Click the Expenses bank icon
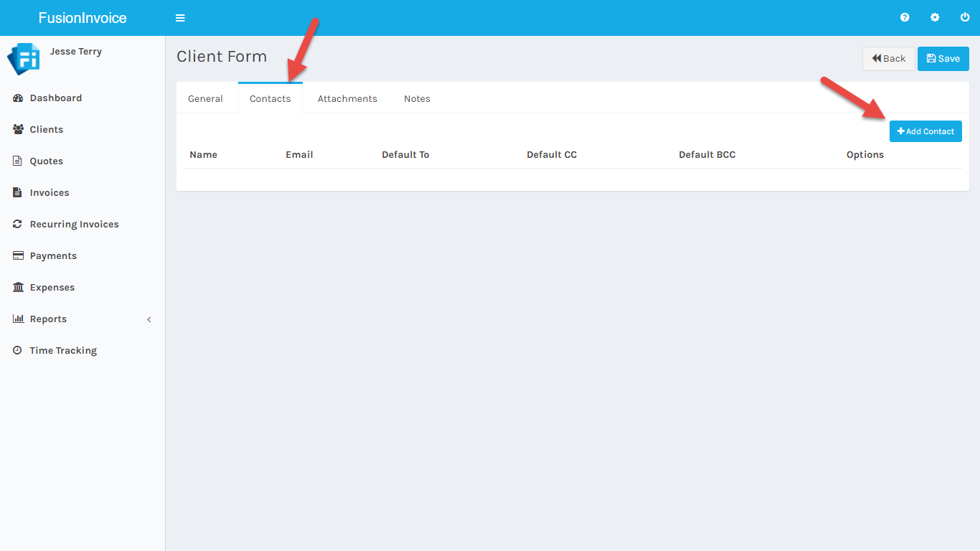This screenshot has width=980, height=551. pos(18,288)
